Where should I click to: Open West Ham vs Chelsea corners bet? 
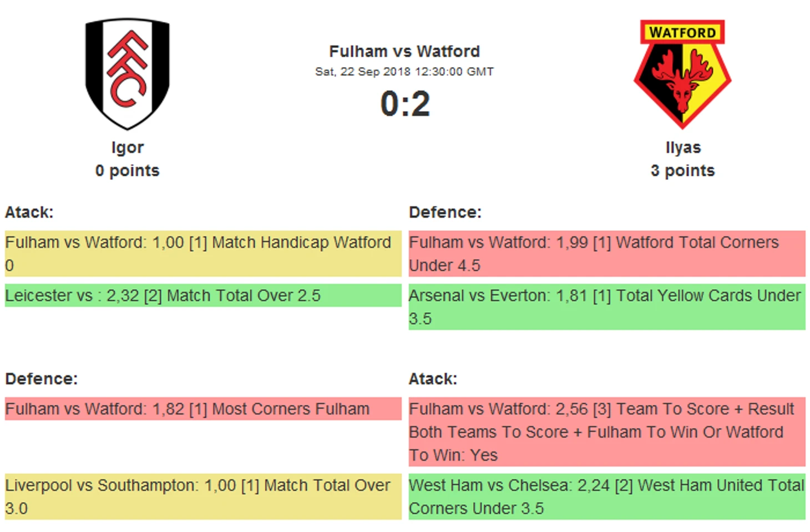pyautogui.click(x=607, y=496)
